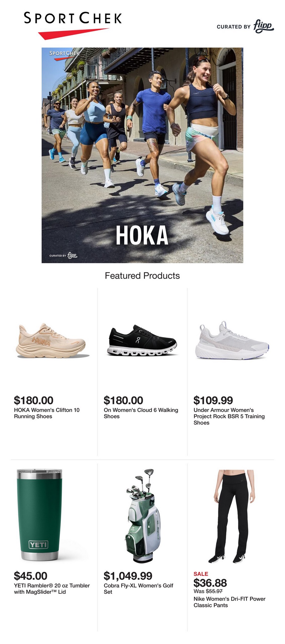
Task: Open the Nike black pants image
Action: click(230, 516)
